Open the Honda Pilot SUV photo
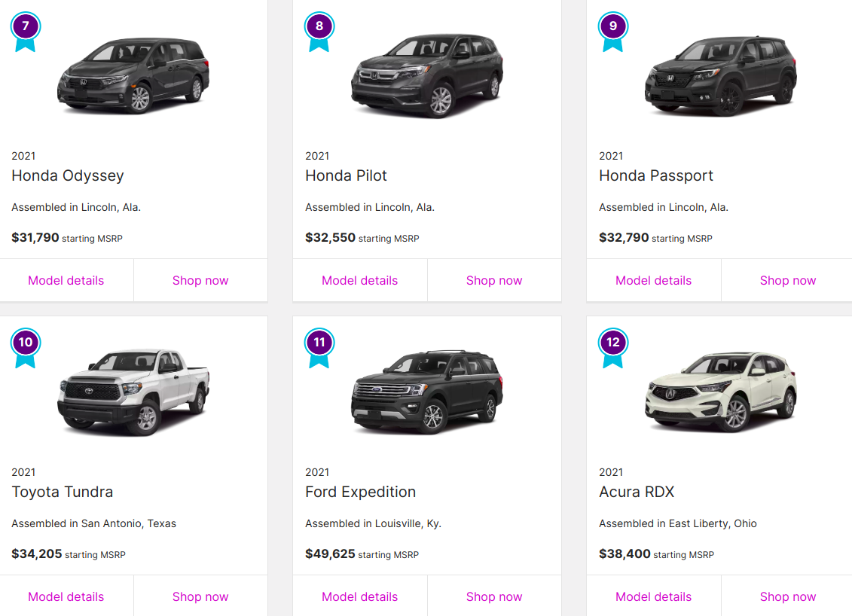 pyautogui.click(x=427, y=75)
